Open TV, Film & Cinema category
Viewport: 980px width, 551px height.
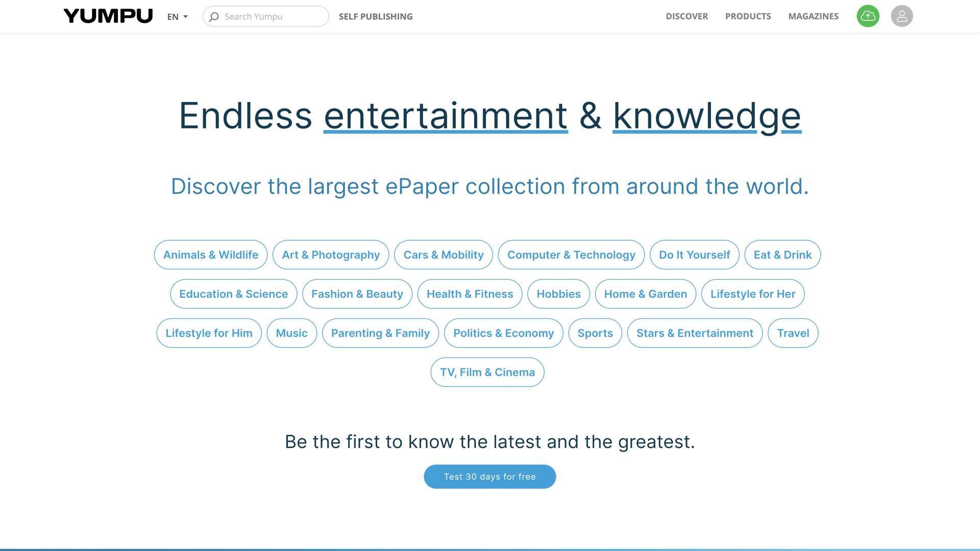click(x=487, y=372)
